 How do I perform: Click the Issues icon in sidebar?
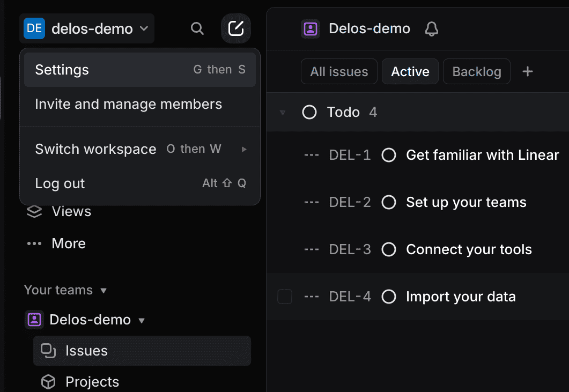click(x=48, y=351)
